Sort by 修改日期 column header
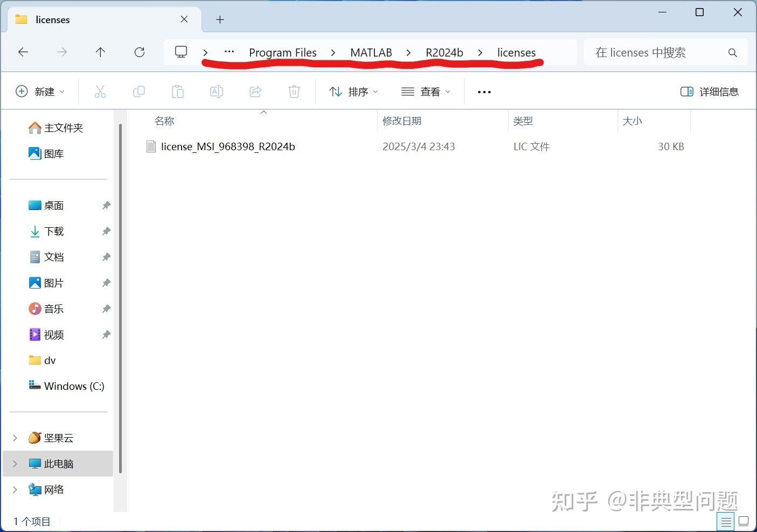 coord(402,121)
